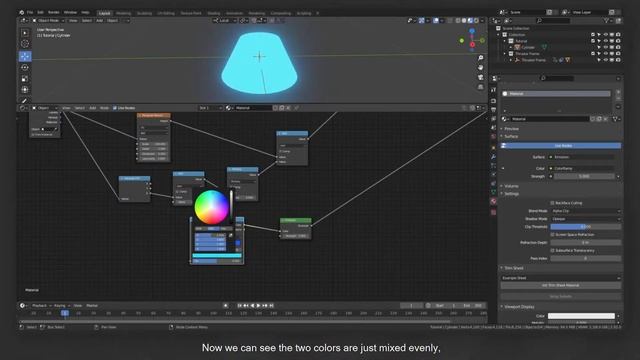Open the Render menu

pyautogui.click(x=53, y=13)
